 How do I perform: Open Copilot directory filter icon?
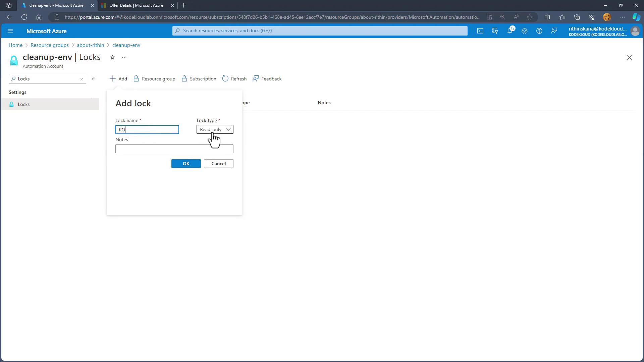495,31
